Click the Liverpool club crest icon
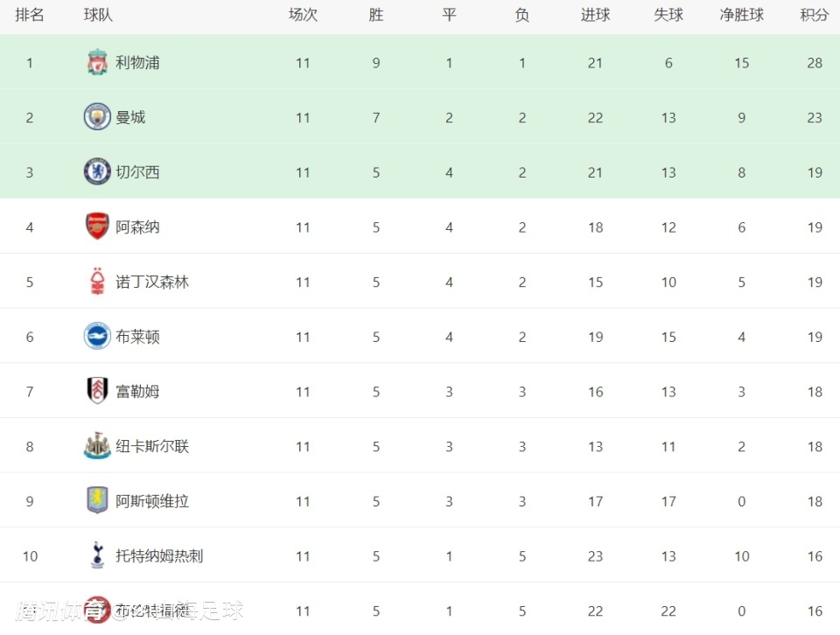The height and width of the screenshot is (635, 840). tap(97, 62)
